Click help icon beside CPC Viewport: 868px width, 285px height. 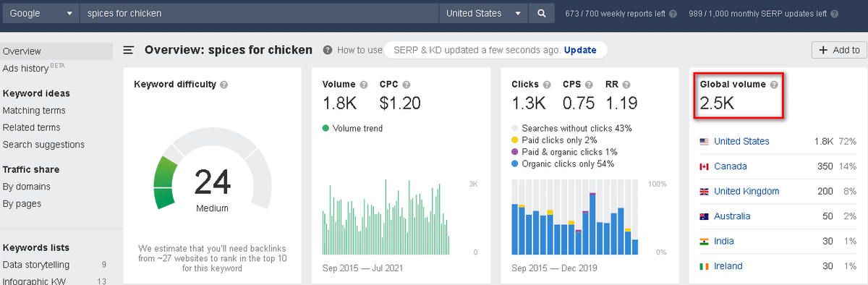point(407,85)
